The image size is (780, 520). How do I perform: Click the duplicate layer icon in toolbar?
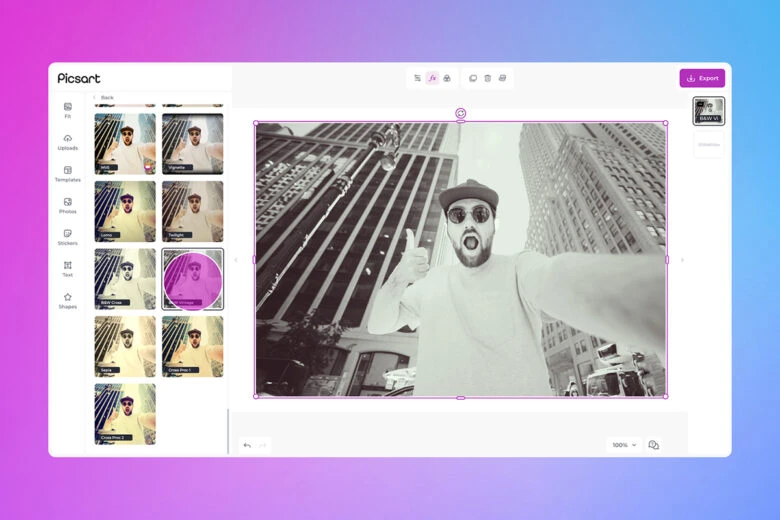click(x=473, y=78)
